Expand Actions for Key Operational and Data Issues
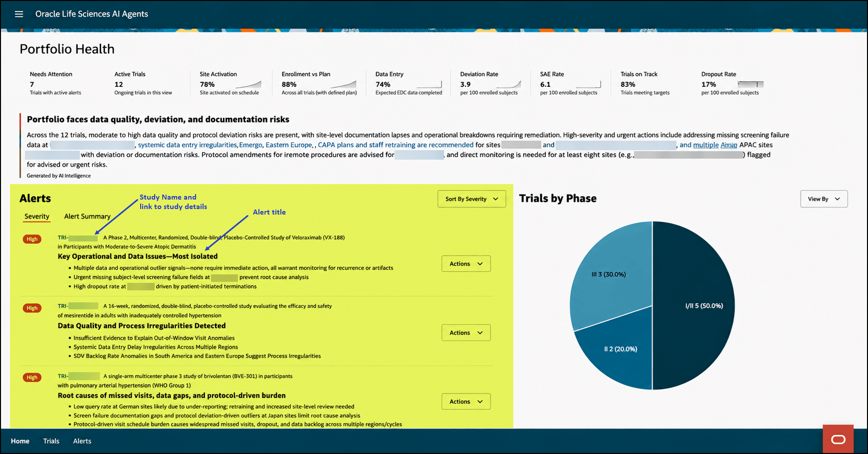 pyautogui.click(x=466, y=263)
